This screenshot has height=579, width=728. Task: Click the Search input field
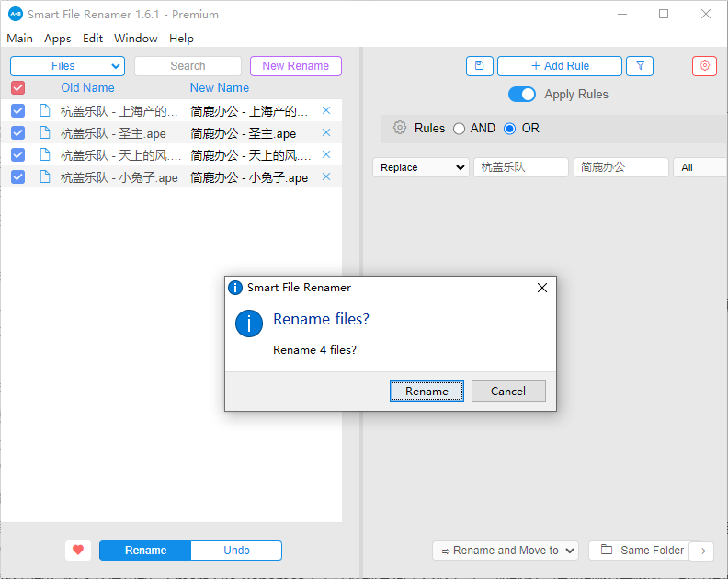tap(188, 66)
